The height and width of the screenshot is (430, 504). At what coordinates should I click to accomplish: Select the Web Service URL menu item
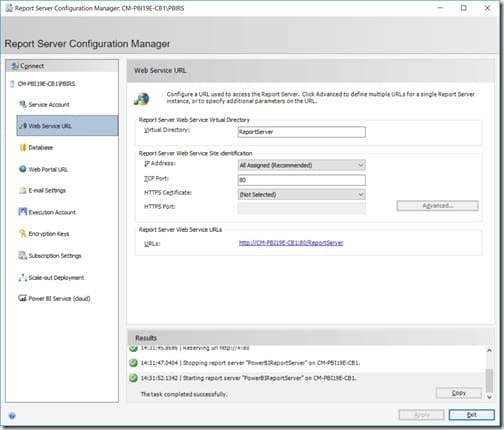click(x=67, y=126)
